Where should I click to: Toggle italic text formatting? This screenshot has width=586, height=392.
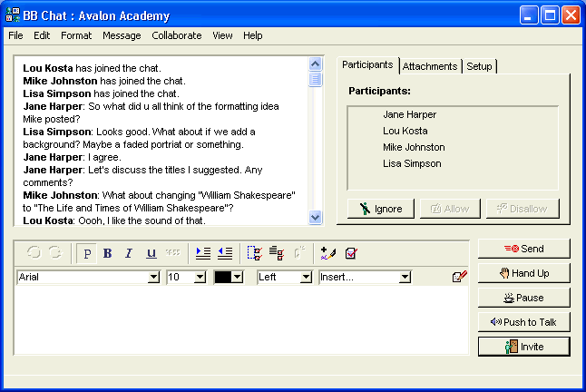129,253
